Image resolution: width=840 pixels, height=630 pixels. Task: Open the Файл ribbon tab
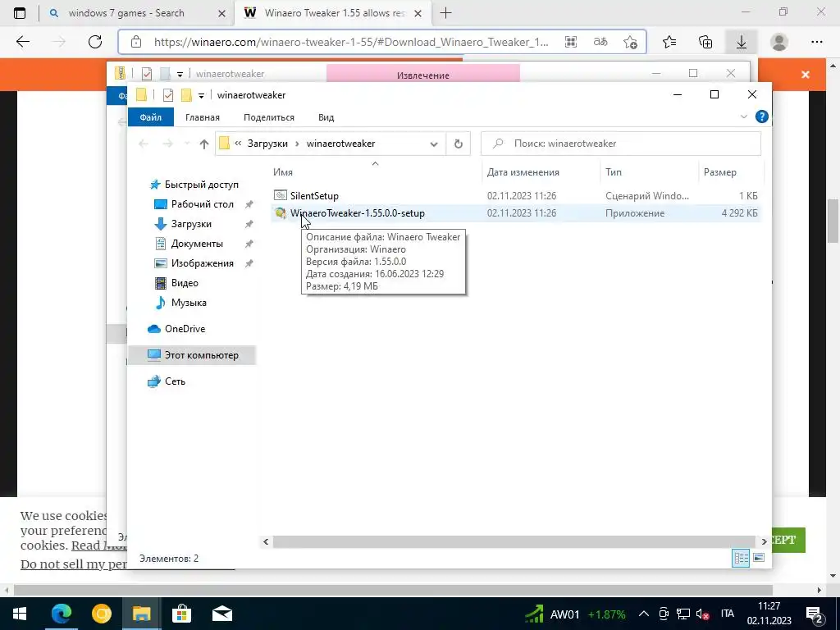151,117
